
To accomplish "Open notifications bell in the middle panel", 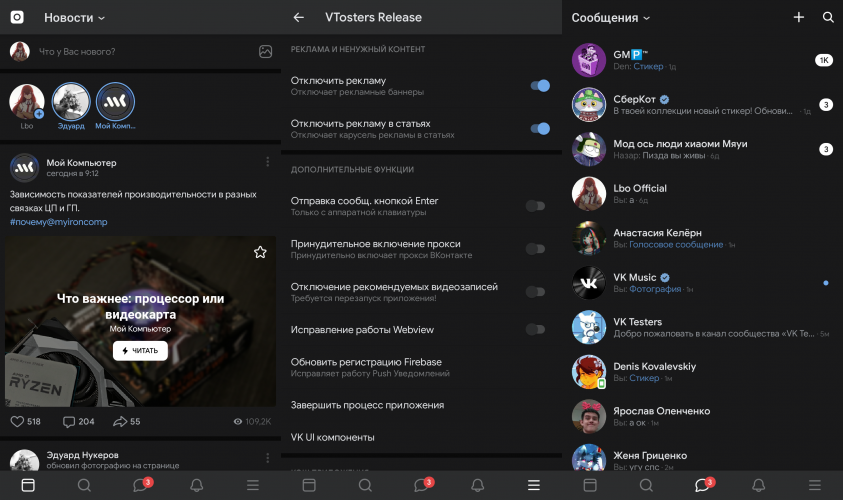I will click(477, 485).
